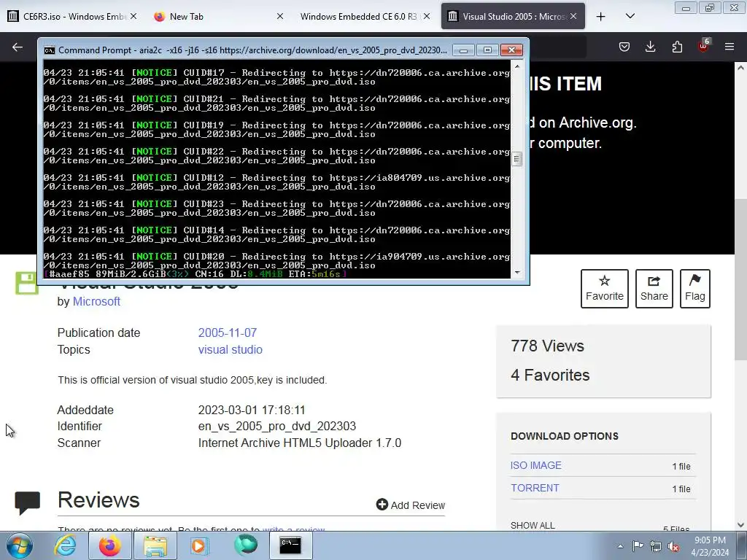Open the Microsoft creator link
This screenshot has width=747, height=560.
(x=96, y=301)
